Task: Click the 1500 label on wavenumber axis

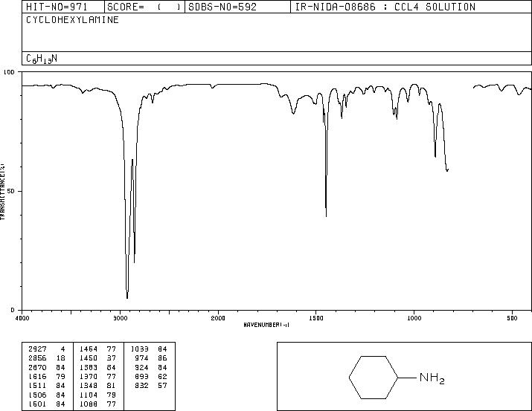Action: coord(316,318)
